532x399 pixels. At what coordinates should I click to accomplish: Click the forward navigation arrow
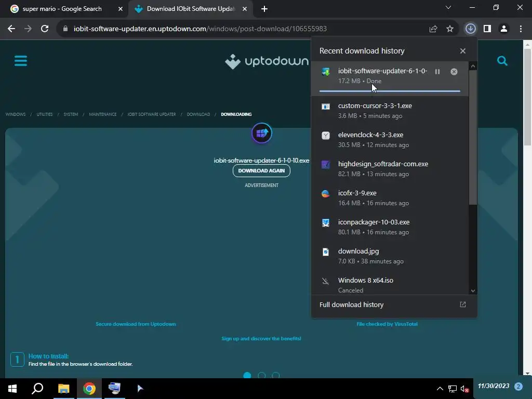pos(28,29)
